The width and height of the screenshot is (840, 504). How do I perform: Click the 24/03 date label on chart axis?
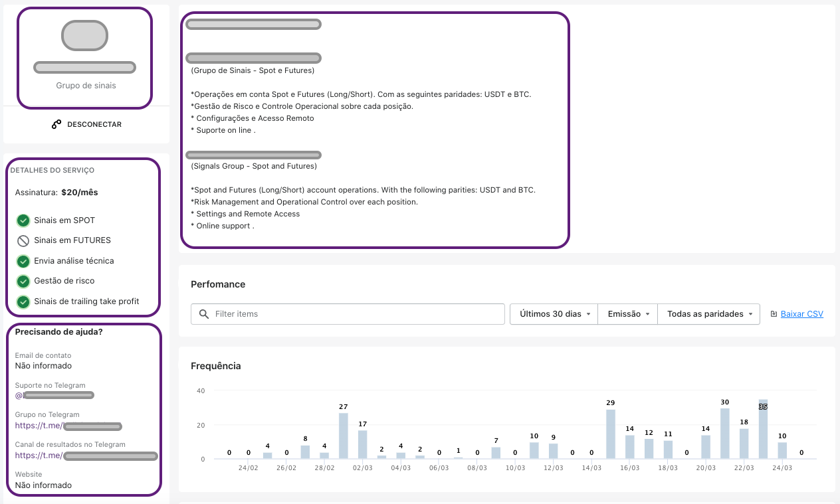click(782, 467)
